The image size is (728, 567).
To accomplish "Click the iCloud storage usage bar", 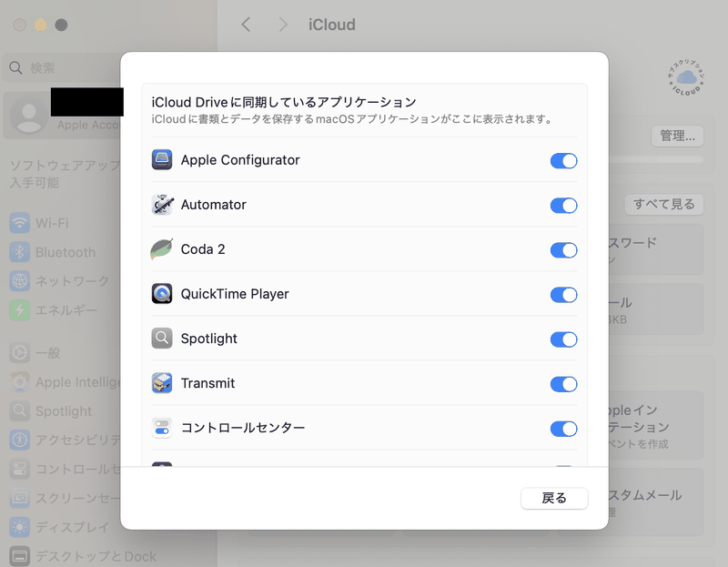I will pos(656,160).
